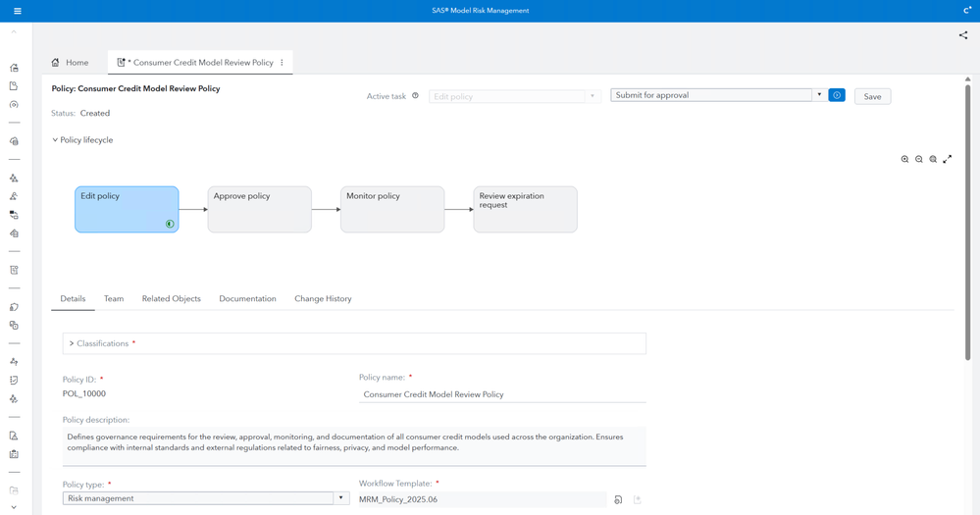Click the POL_10000 policy ID value
The height and width of the screenshot is (515, 980).
[x=84, y=393]
